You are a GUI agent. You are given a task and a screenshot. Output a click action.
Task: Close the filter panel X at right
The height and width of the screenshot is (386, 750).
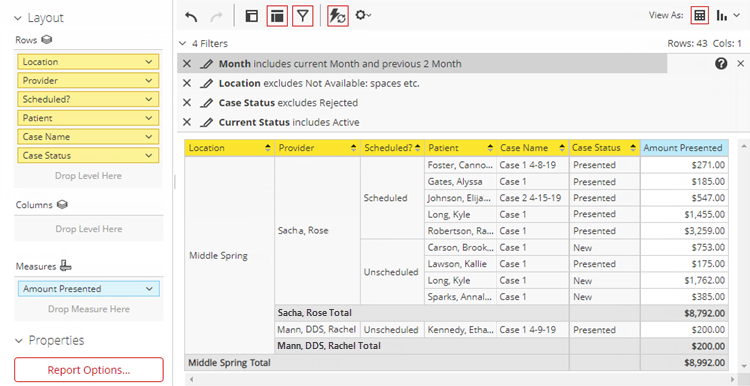(740, 64)
